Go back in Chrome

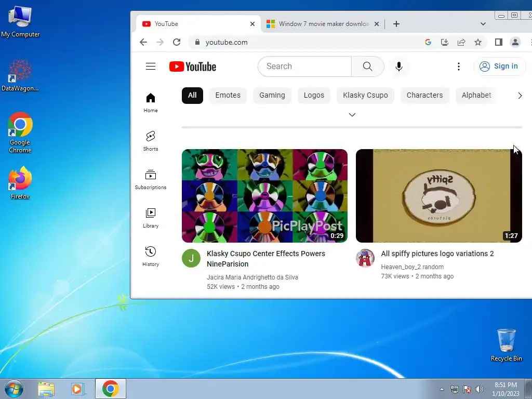coord(143,42)
